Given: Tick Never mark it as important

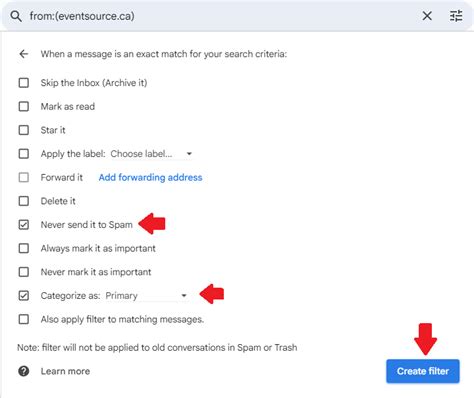Looking at the screenshot, I should 24,272.
